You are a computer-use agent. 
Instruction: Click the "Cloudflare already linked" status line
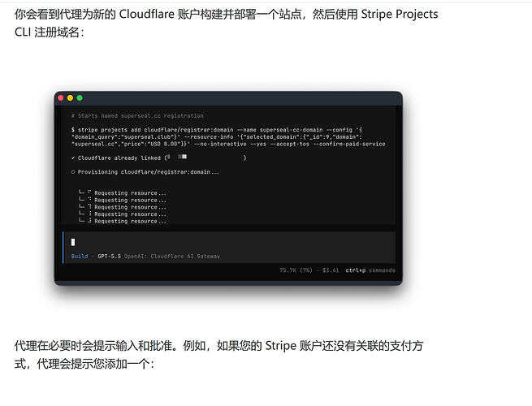click(x=158, y=158)
